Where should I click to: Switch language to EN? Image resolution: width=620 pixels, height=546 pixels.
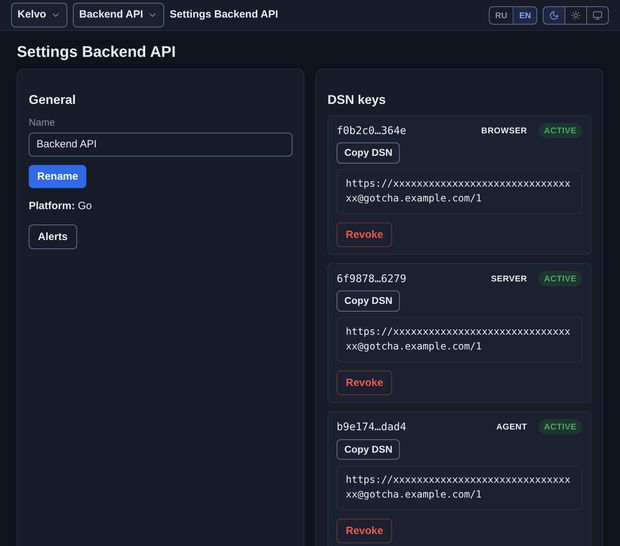pos(525,15)
